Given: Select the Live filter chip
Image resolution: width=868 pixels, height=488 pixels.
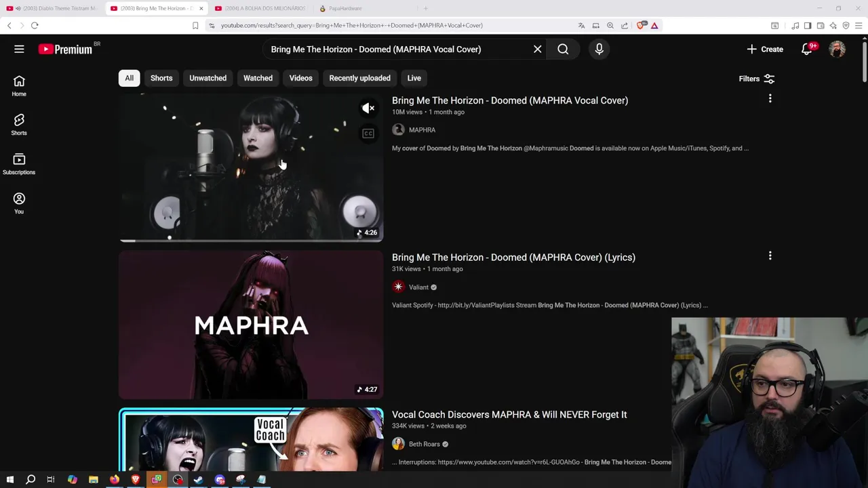Looking at the screenshot, I should pos(414,78).
